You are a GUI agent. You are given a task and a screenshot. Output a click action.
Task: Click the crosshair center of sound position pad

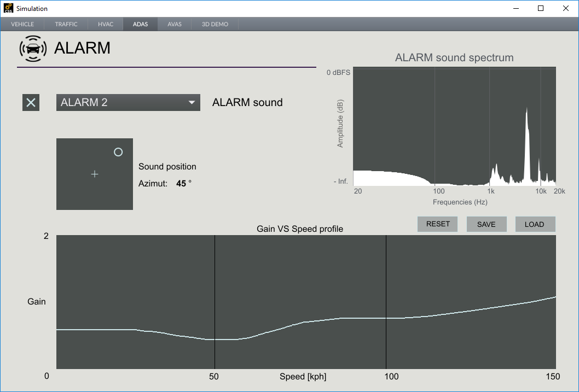(94, 174)
